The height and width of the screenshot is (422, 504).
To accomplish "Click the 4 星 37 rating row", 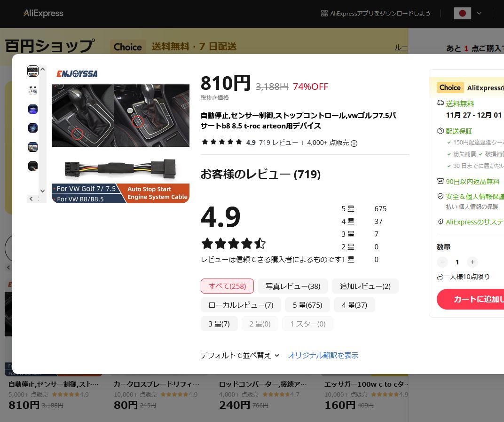I will 362,221.
